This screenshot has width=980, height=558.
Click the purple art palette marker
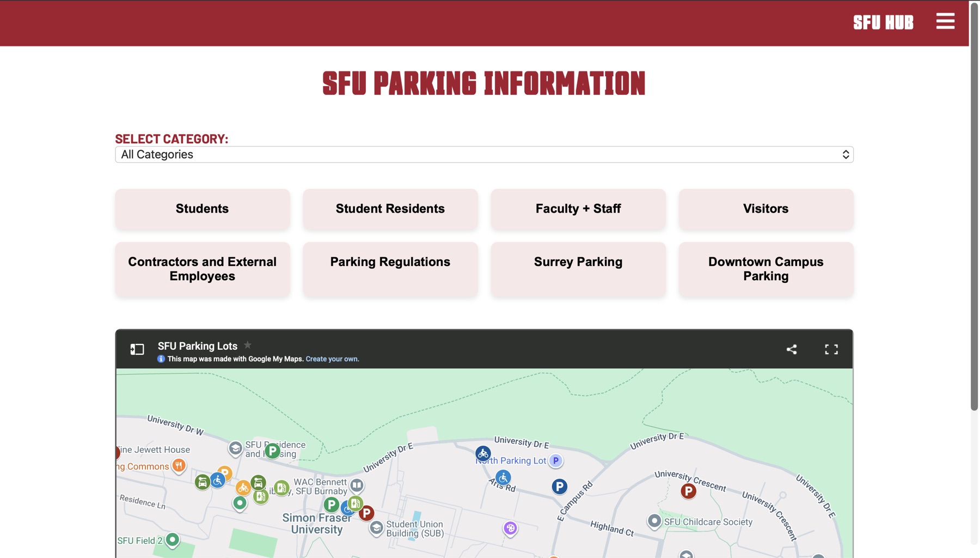point(510,528)
